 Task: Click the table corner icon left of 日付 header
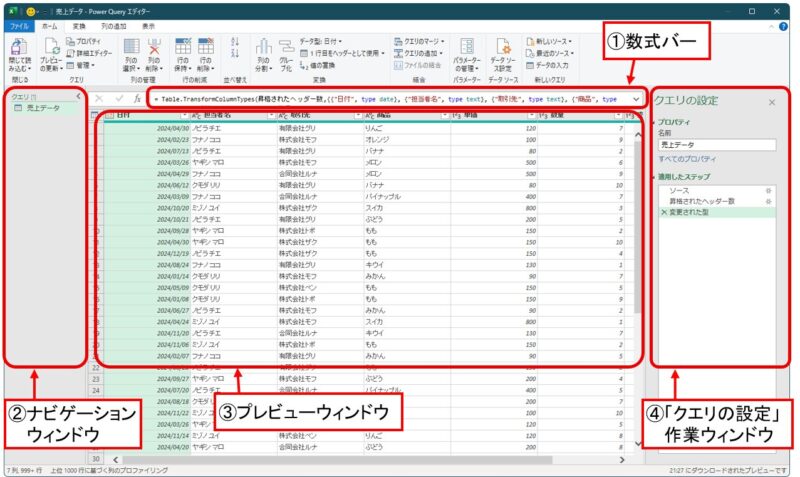coord(94,115)
